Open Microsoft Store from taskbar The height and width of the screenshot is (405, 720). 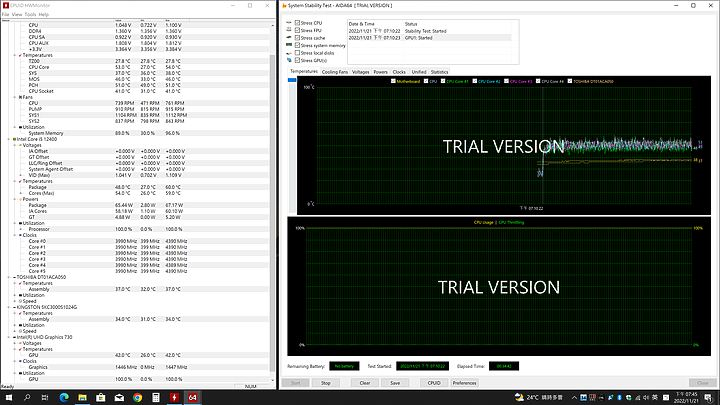point(101,397)
